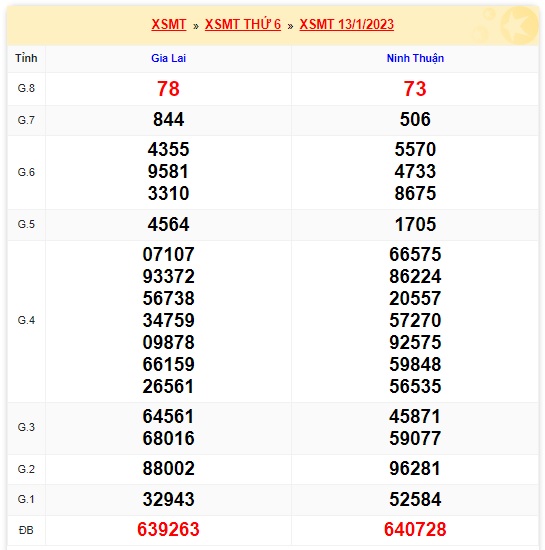The width and height of the screenshot is (545, 550).
Task: Select the G.7 row label
Action: [x=26, y=120]
